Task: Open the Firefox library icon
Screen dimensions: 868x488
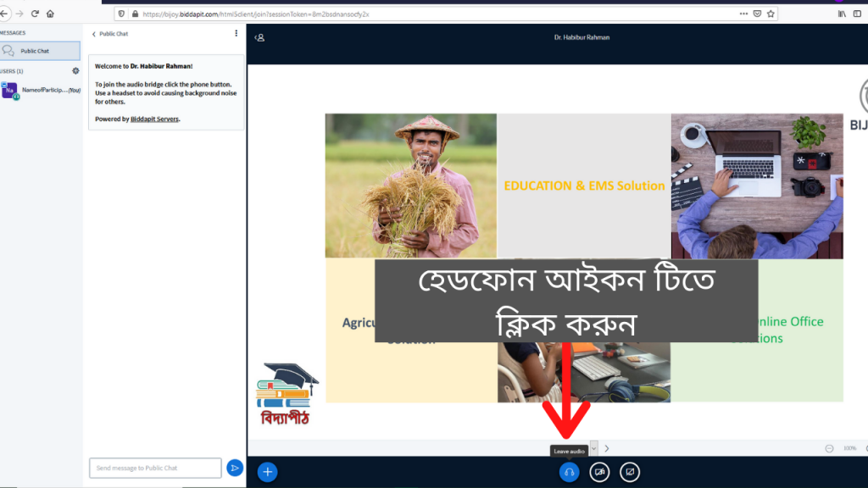Action: pos(842,14)
